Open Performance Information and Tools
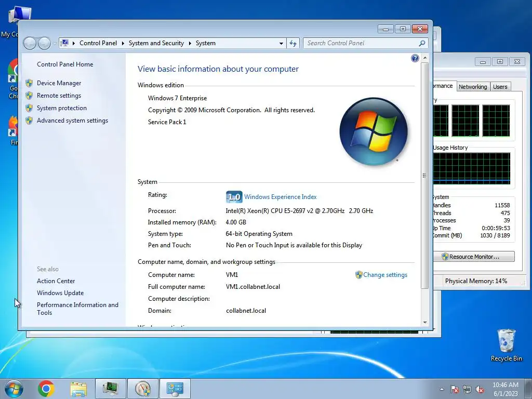The height and width of the screenshot is (399, 532). tap(77, 309)
